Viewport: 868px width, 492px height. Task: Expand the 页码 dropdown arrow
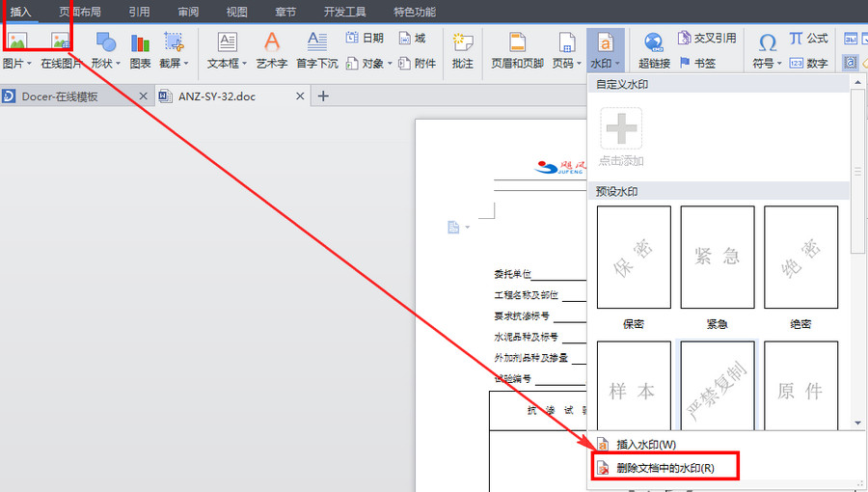579,63
